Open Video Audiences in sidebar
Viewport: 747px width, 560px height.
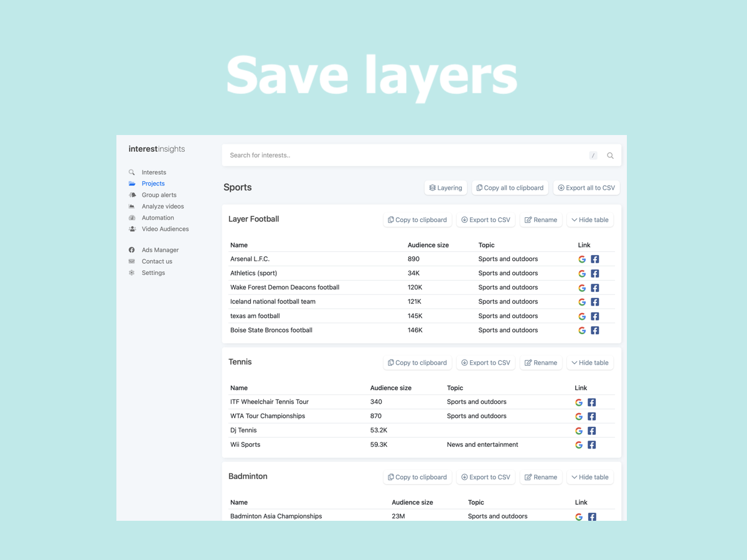pyautogui.click(x=165, y=229)
